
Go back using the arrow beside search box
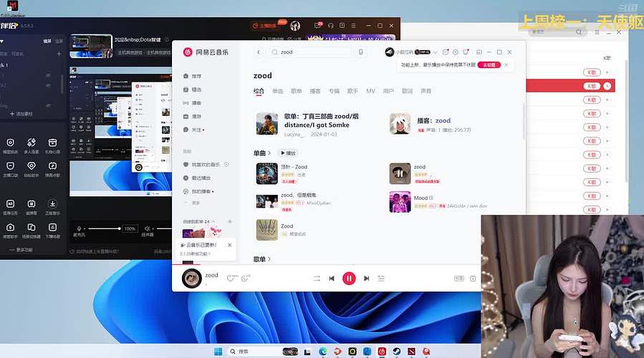tap(259, 52)
